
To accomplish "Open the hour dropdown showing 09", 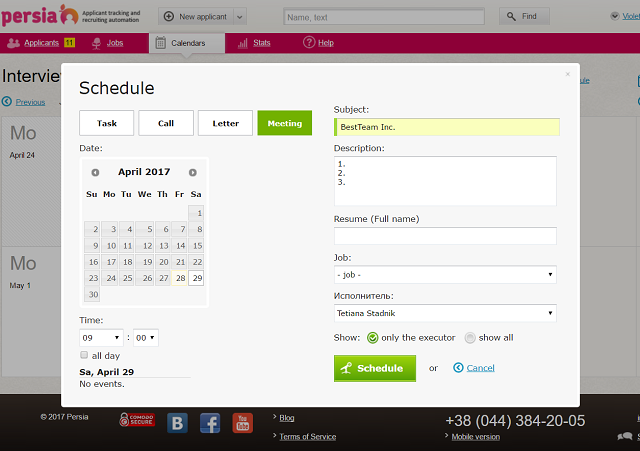I will [x=101, y=338].
